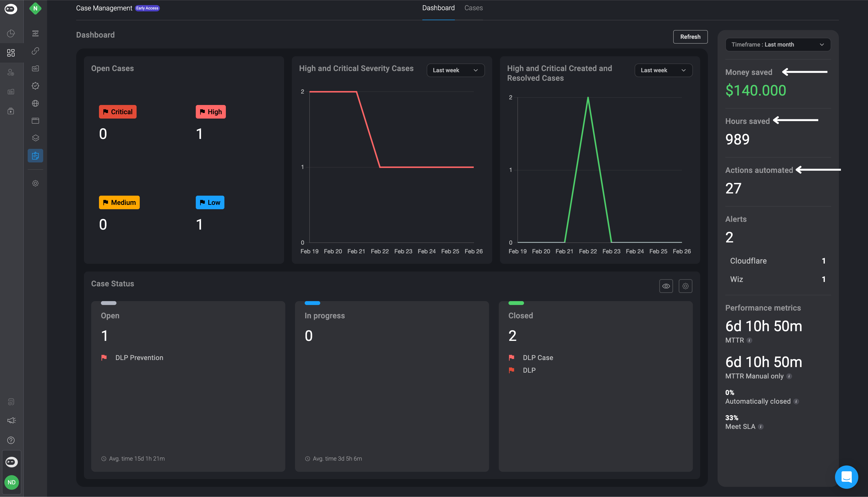Open the checklist document icon near sidebar bottom
The width and height of the screenshot is (868, 497).
[11, 402]
